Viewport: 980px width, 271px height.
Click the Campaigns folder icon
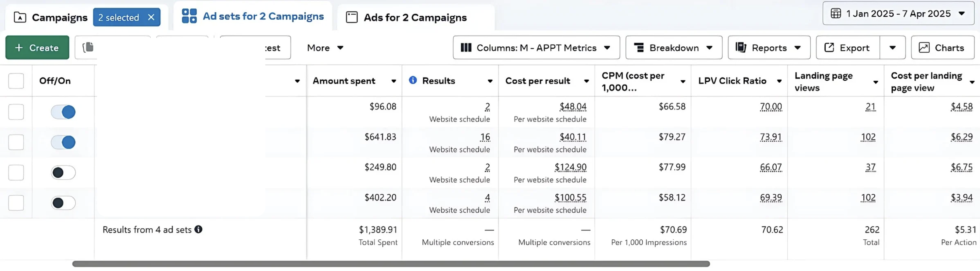coord(20,17)
